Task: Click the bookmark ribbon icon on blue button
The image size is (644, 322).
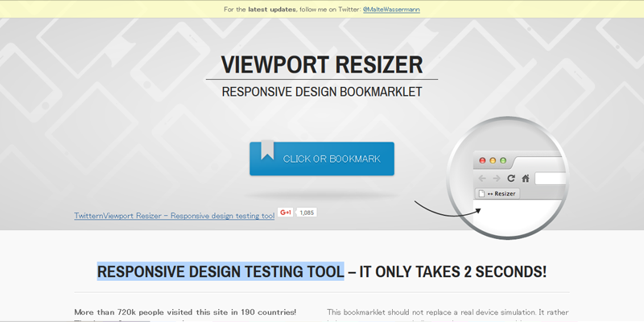Action: (x=267, y=150)
